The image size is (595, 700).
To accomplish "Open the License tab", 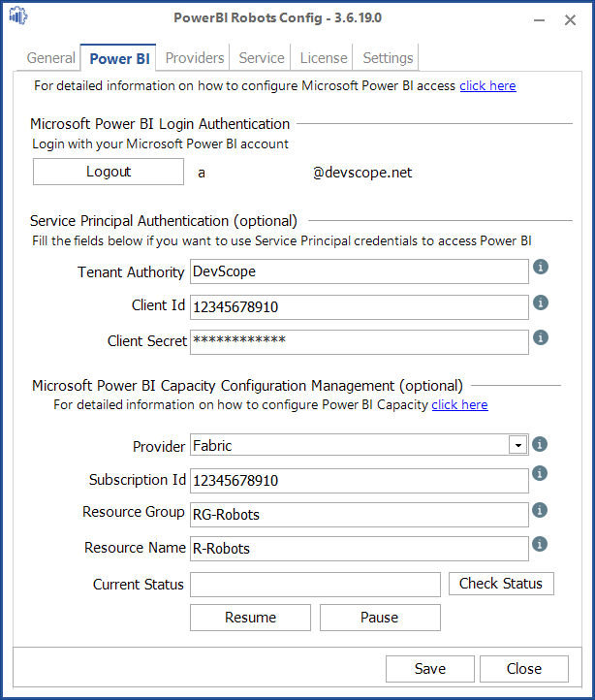I will (324, 58).
